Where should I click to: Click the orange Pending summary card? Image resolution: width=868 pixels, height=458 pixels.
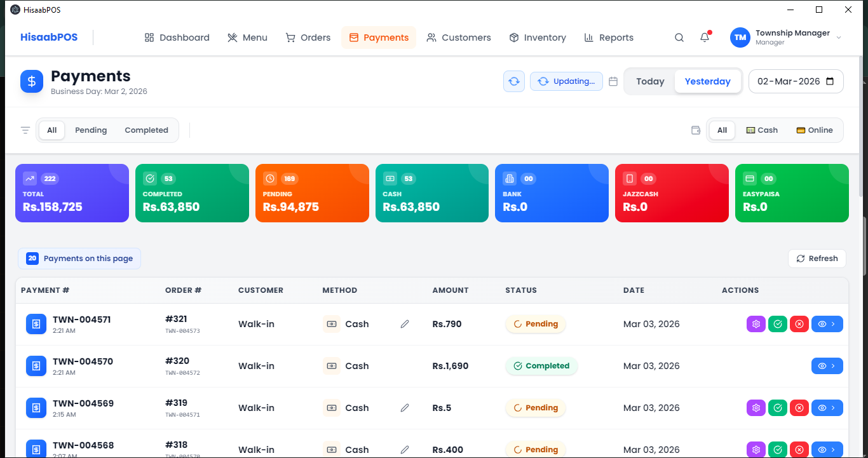click(312, 193)
